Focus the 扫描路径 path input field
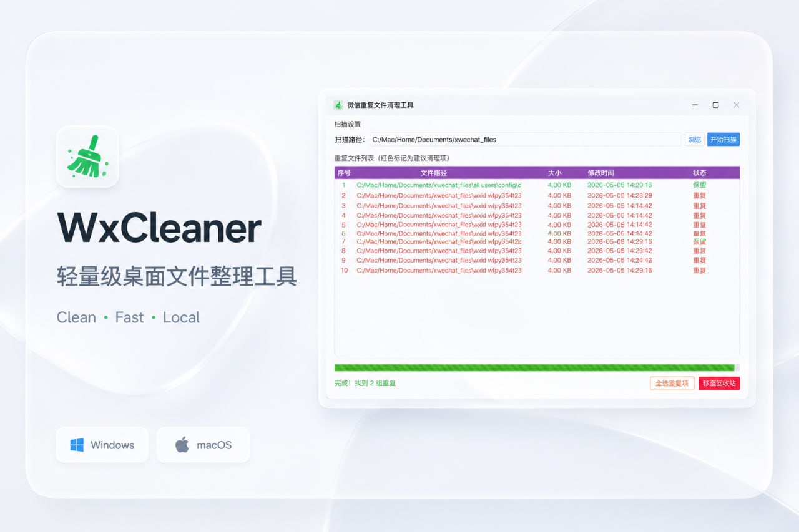The height and width of the screenshot is (532, 799). click(525, 140)
